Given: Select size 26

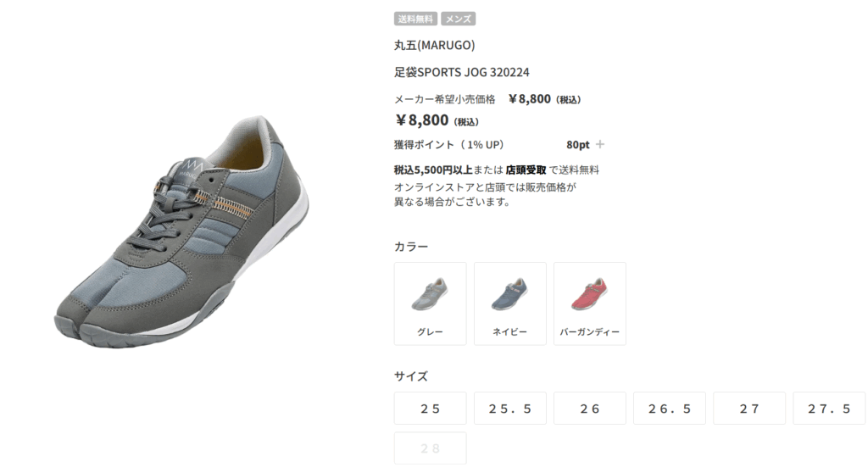Looking at the screenshot, I should pos(590,409).
